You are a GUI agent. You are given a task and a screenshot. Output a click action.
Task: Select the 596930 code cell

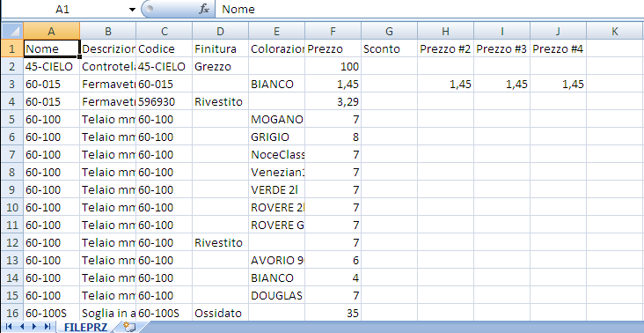tap(164, 102)
